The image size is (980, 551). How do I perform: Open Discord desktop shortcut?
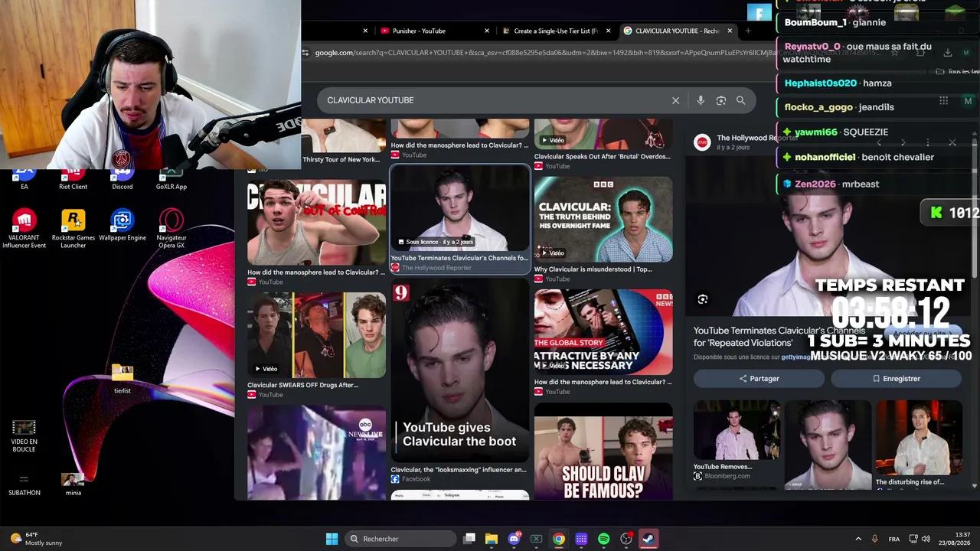click(122, 178)
